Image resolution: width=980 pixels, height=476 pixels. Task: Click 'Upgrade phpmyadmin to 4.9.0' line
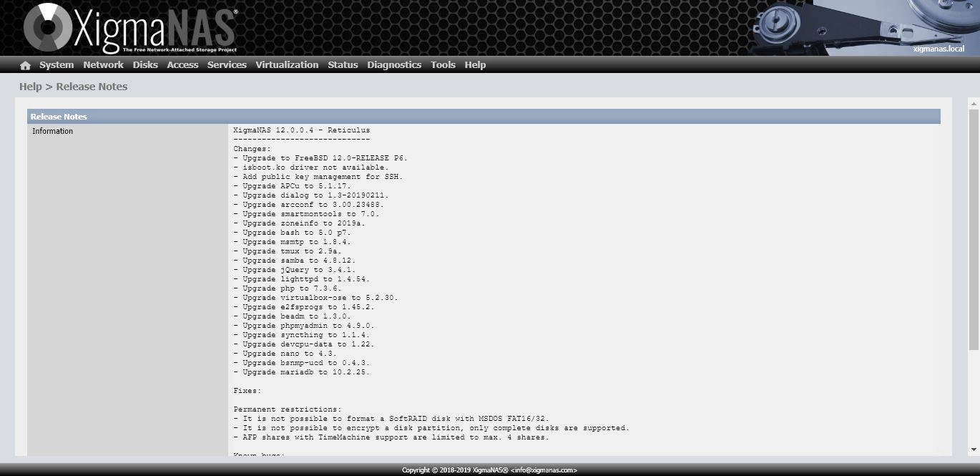pos(304,326)
